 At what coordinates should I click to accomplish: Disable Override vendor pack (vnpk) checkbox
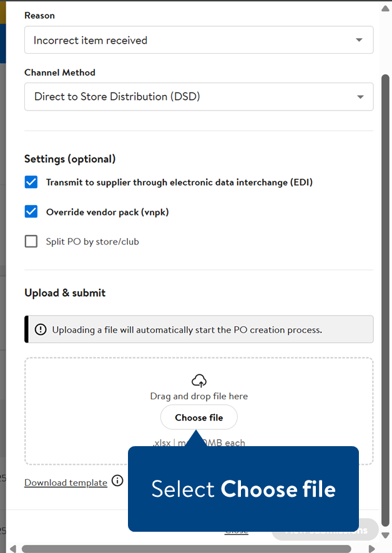31,212
